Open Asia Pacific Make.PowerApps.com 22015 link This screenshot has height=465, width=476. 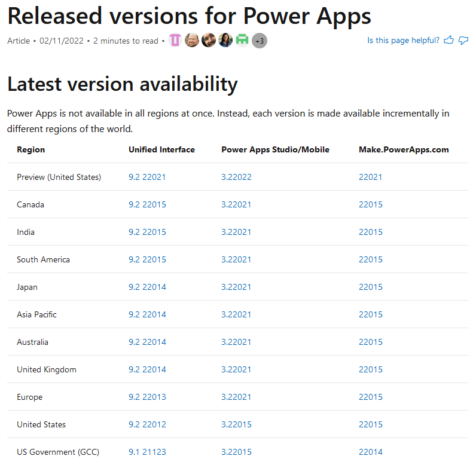pyautogui.click(x=371, y=314)
